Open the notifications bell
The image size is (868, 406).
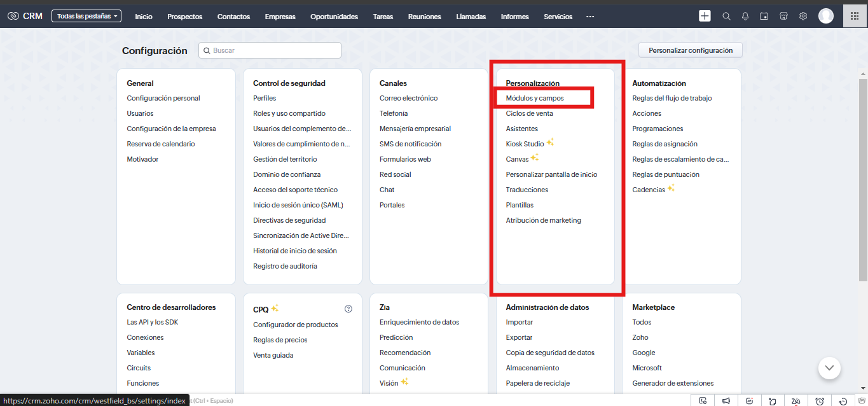[x=745, y=17]
